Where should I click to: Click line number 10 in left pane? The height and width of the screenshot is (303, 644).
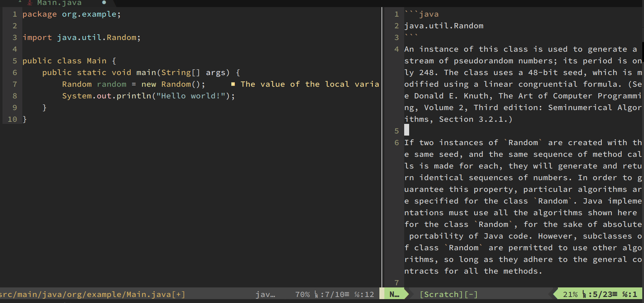coord(12,119)
